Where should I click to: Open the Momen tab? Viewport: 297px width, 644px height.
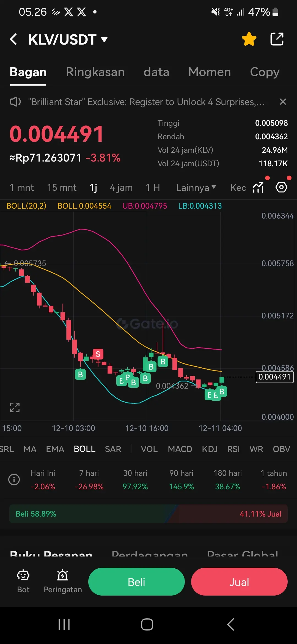click(210, 72)
